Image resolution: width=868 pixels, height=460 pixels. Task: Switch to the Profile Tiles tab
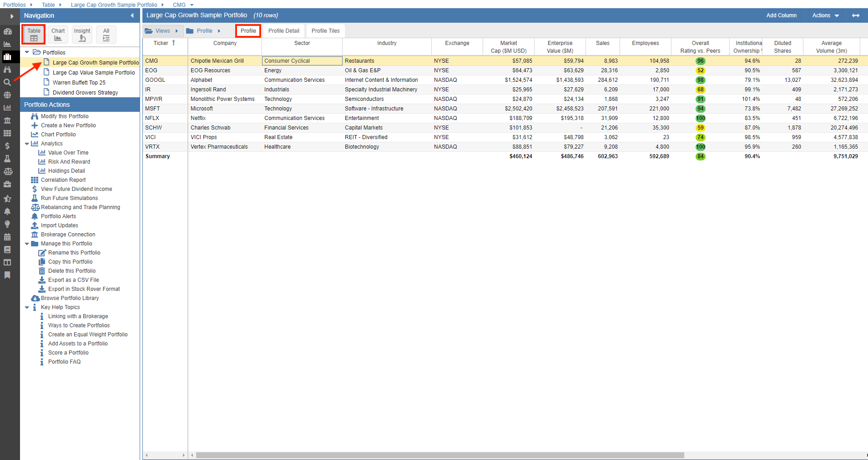(x=326, y=31)
